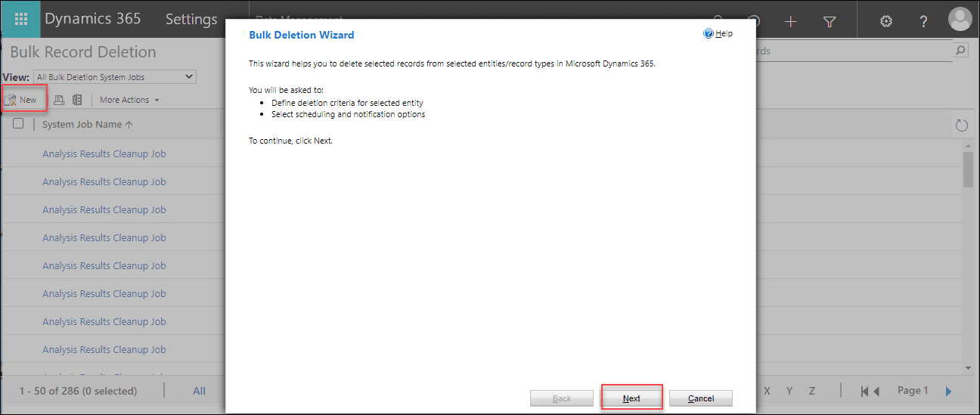Go to previous page arrow

click(x=877, y=391)
